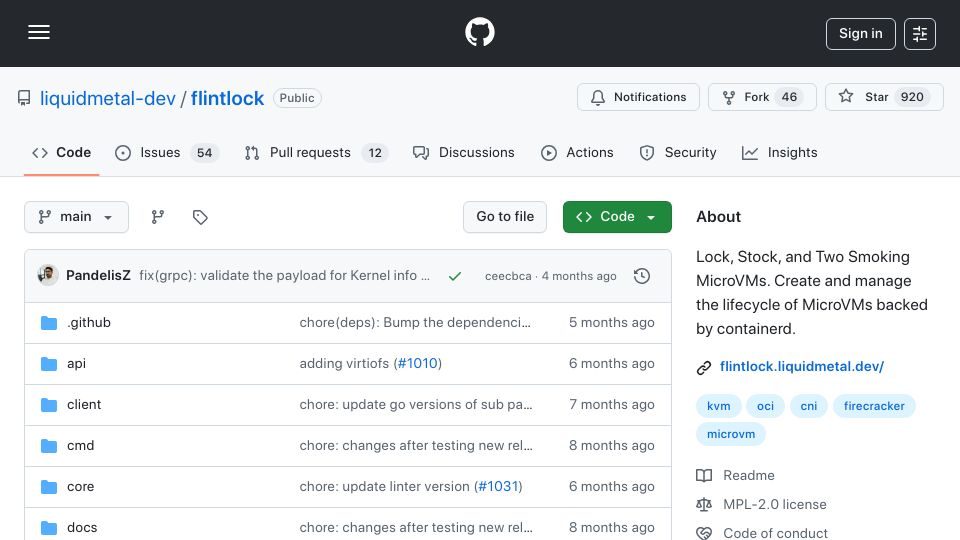Open the Issues tab
This screenshot has width=960, height=540.
pos(167,152)
